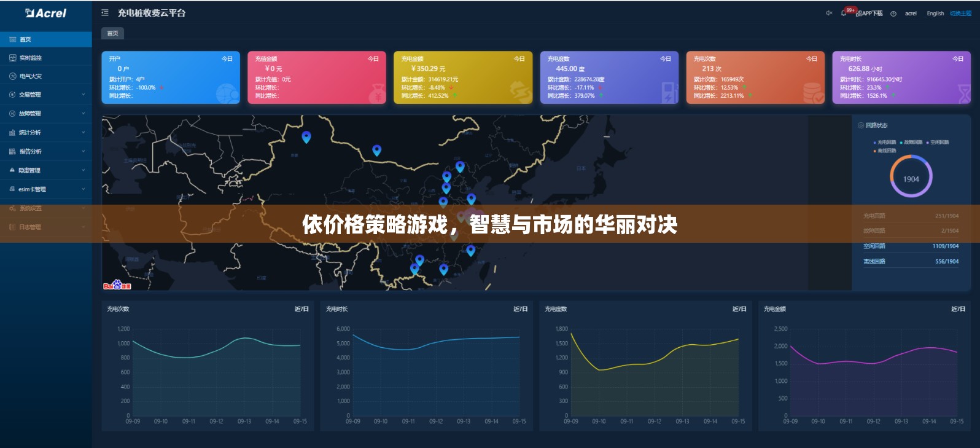Click the westernmost blue map pin
Viewport: 980px width, 448px height.
(x=306, y=137)
